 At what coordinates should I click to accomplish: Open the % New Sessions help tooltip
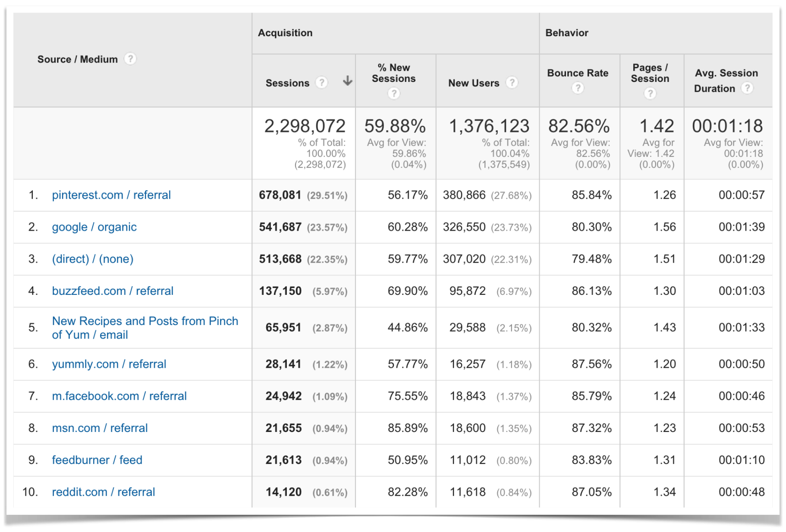coord(394,93)
